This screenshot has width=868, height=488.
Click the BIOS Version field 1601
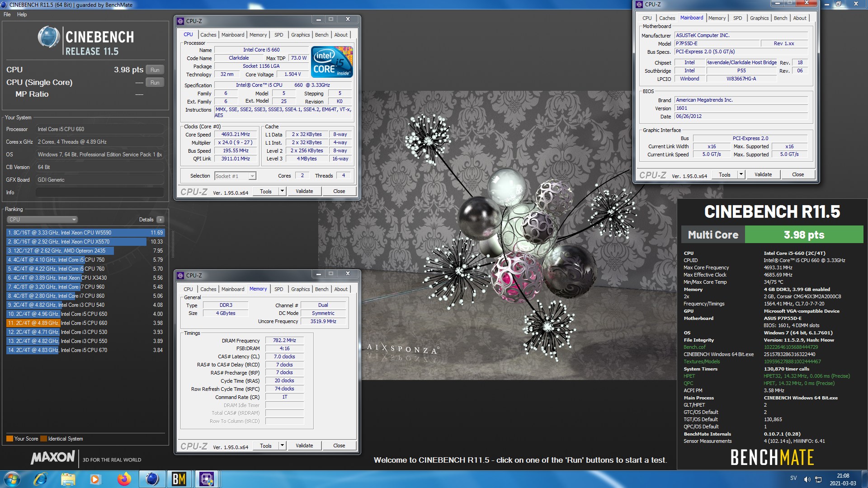741,108
